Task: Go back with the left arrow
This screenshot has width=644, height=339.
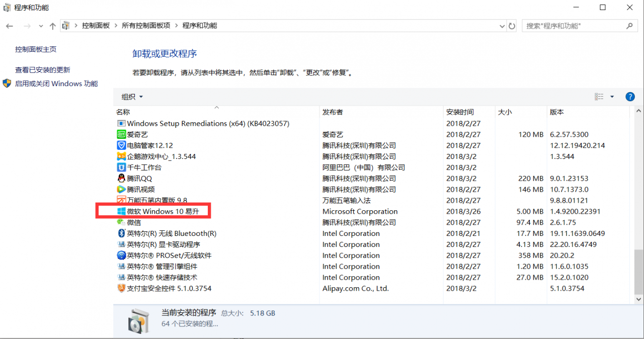Action: click(10, 26)
